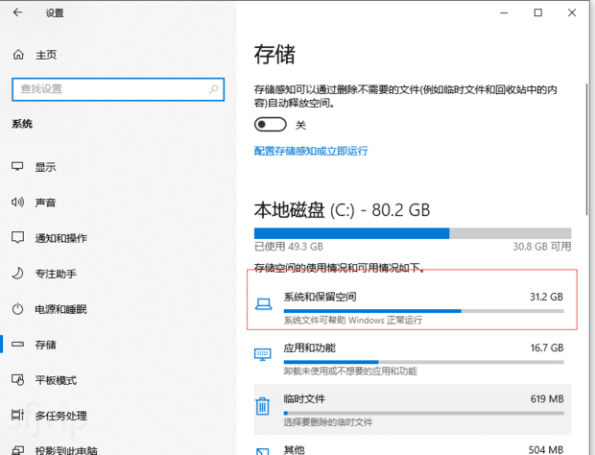
Task: Click the 存储 page title
Action: 274,54
